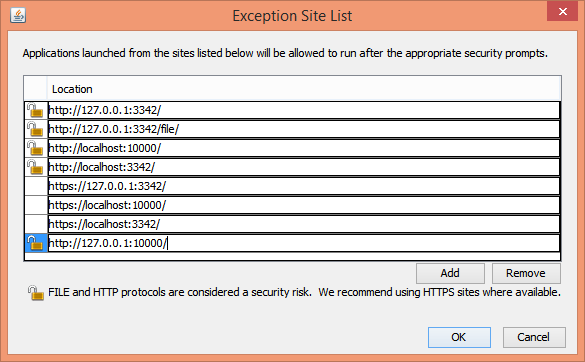Click the lock icon beside http://127.0.0.1:3342/file/
Image resolution: width=585 pixels, height=362 pixels.
point(35,129)
